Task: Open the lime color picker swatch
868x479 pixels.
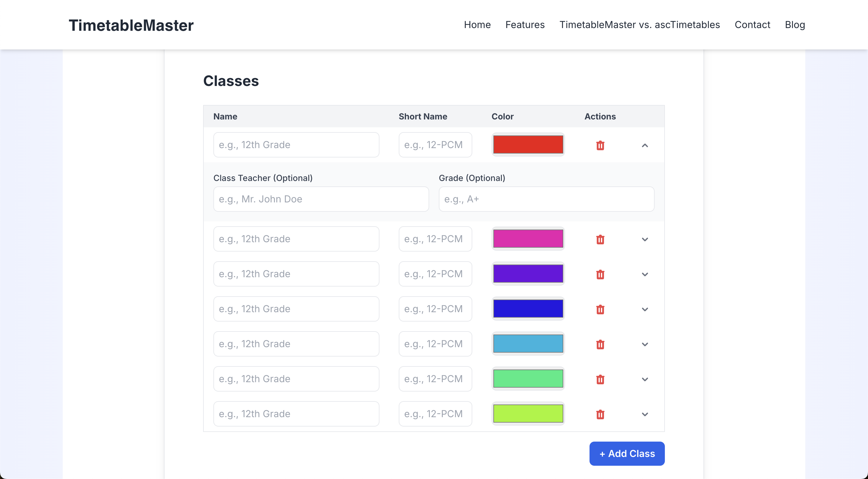Action: pyautogui.click(x=528, y=414)
